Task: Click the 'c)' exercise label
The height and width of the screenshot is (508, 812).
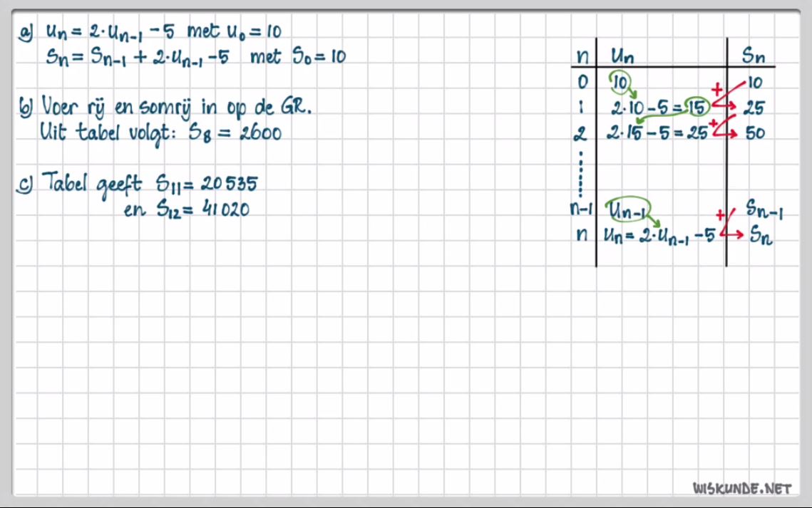Action: (24, 185)
